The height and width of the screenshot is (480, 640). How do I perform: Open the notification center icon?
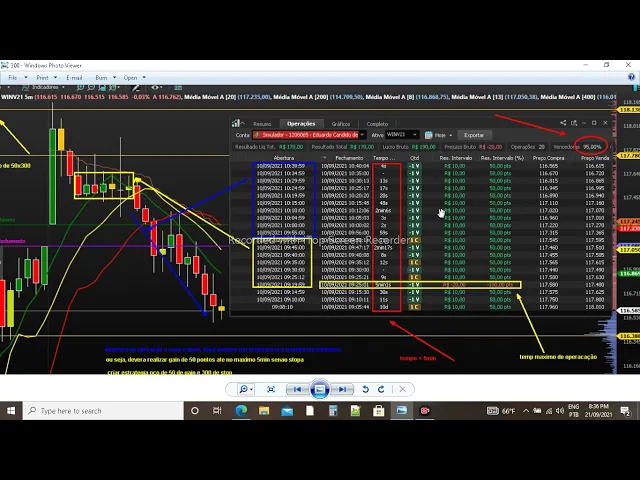625,411
